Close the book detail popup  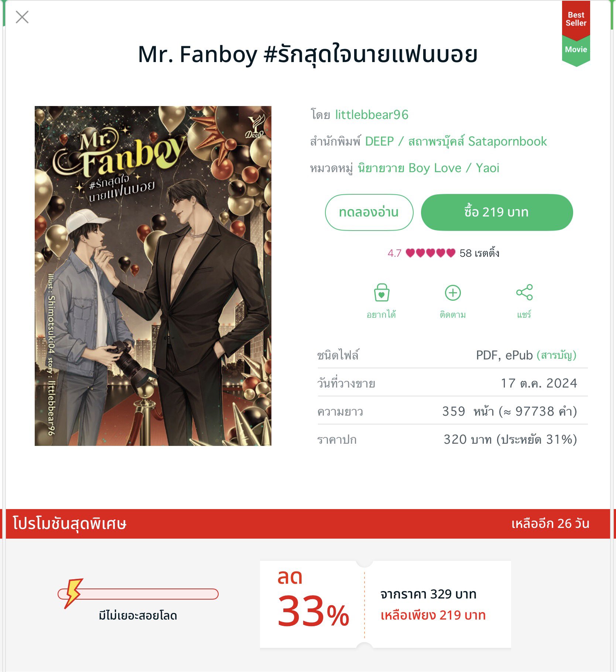(x=22, y=17)
